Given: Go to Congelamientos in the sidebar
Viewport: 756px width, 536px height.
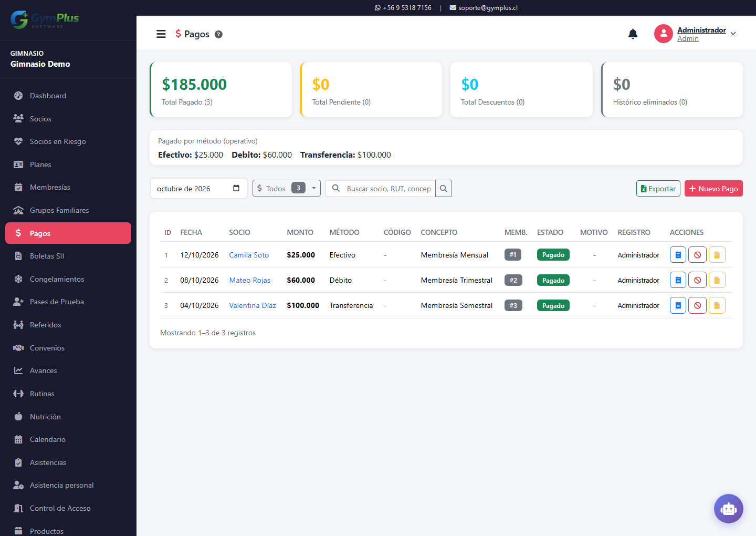Looking at the screenshot, I should 68,279.
